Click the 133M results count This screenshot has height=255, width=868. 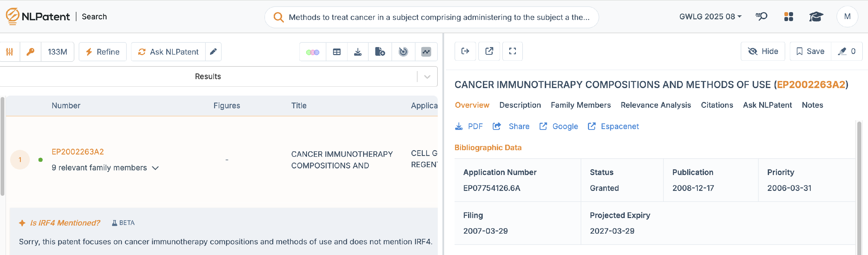pyautogui.click(x=57, y=52)
